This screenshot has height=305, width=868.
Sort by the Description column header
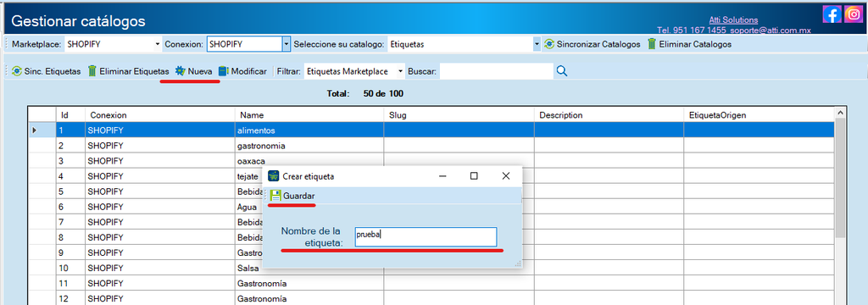click(x=609, y=114)
